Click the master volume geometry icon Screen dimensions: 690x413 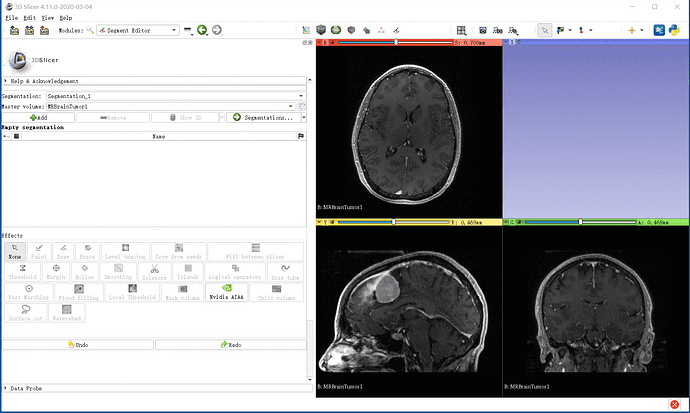point(302,106)
